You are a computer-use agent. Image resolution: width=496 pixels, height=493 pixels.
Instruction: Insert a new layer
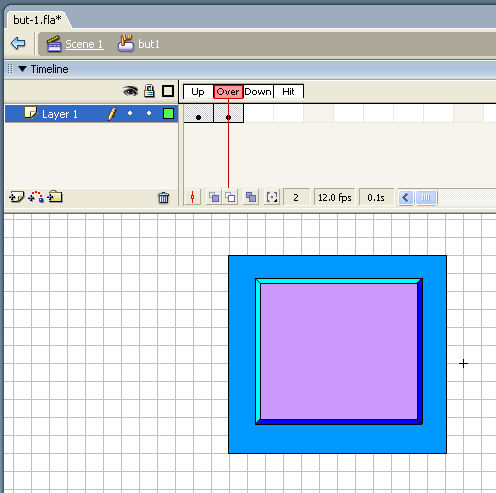pyautogui.click(x=17, y=197)
